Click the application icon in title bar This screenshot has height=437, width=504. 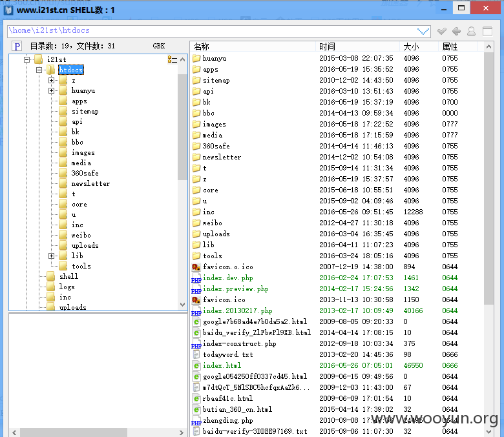8,10
